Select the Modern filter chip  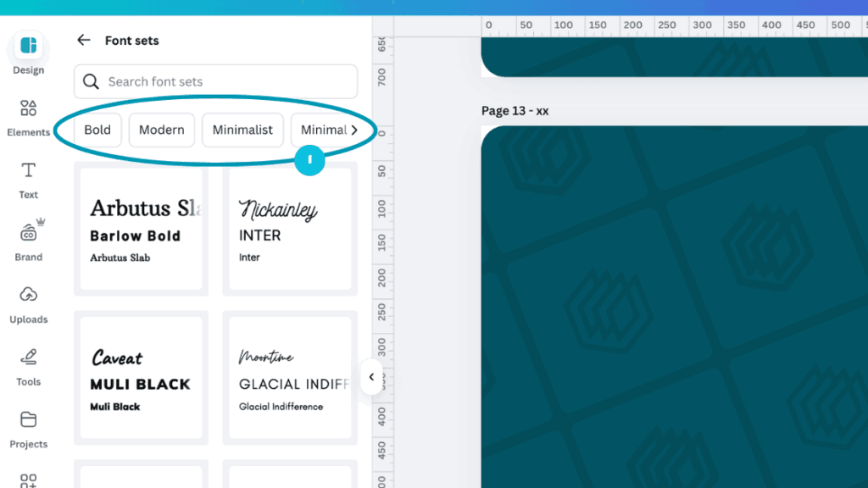161,130
